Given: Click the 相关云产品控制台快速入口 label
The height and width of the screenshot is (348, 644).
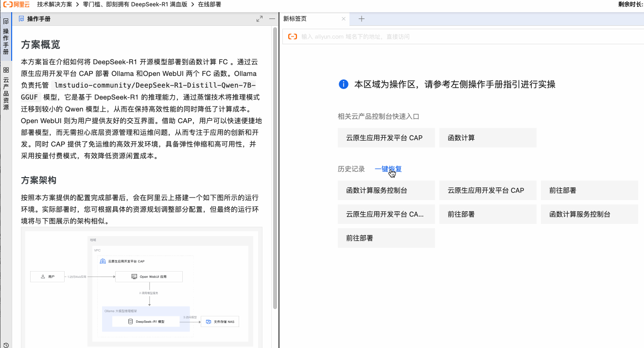Looking at the screenshot, I should 379,116.
